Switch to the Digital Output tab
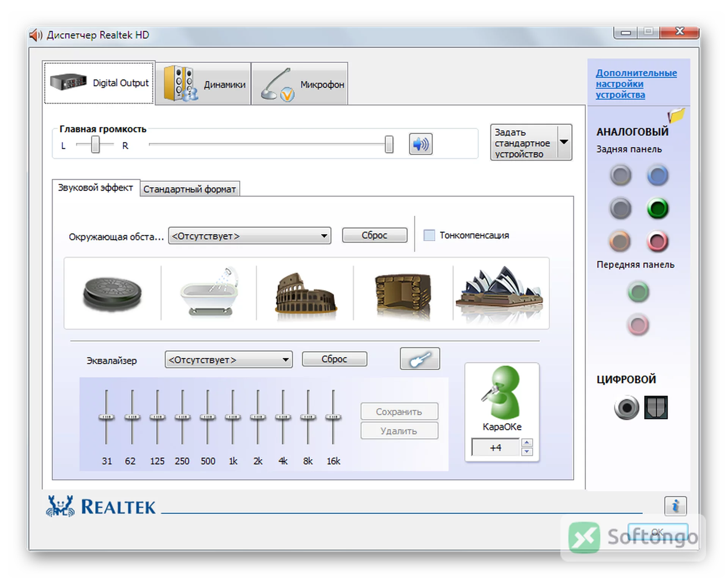This screenshot has height=579, width=728. pos(99,83)
